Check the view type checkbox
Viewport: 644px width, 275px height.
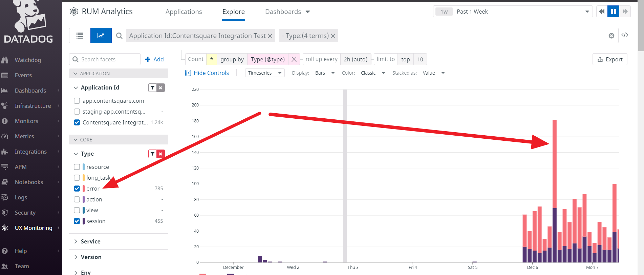tap(77, 210)
